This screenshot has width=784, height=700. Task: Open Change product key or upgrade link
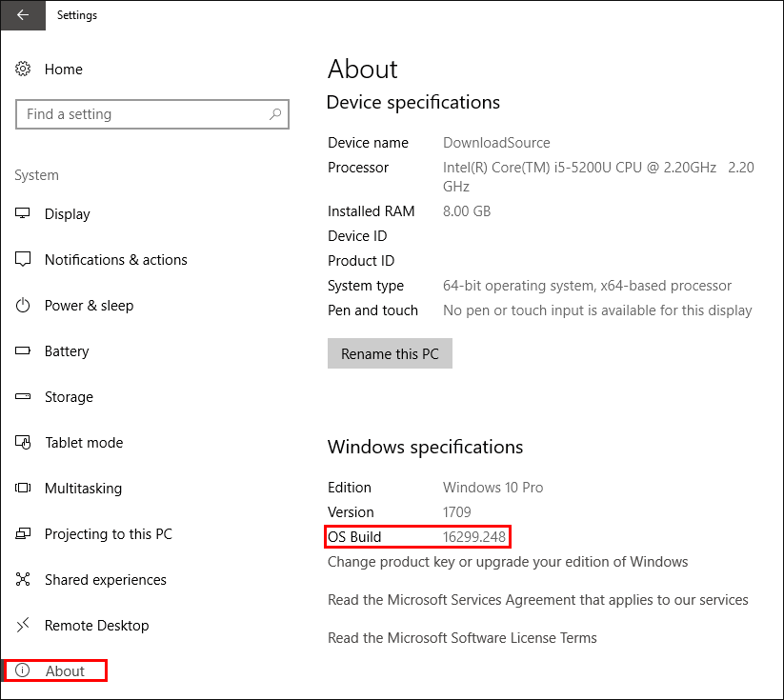508,562
